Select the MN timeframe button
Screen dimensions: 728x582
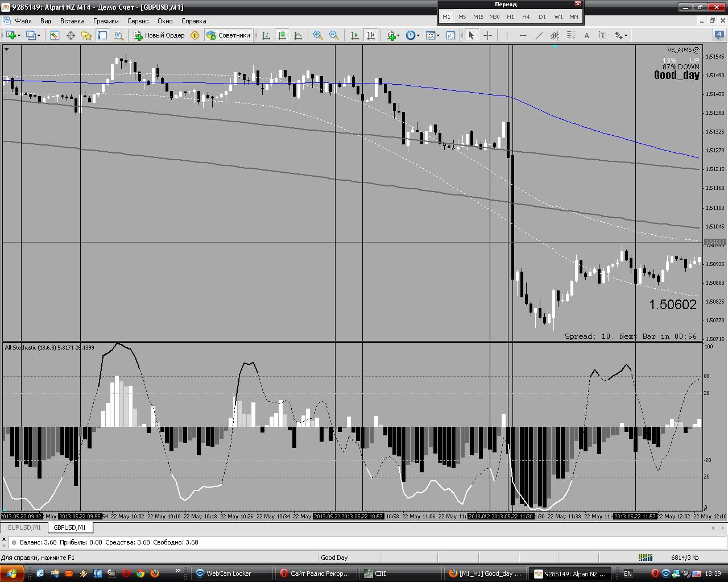click(x=574, y=16)
